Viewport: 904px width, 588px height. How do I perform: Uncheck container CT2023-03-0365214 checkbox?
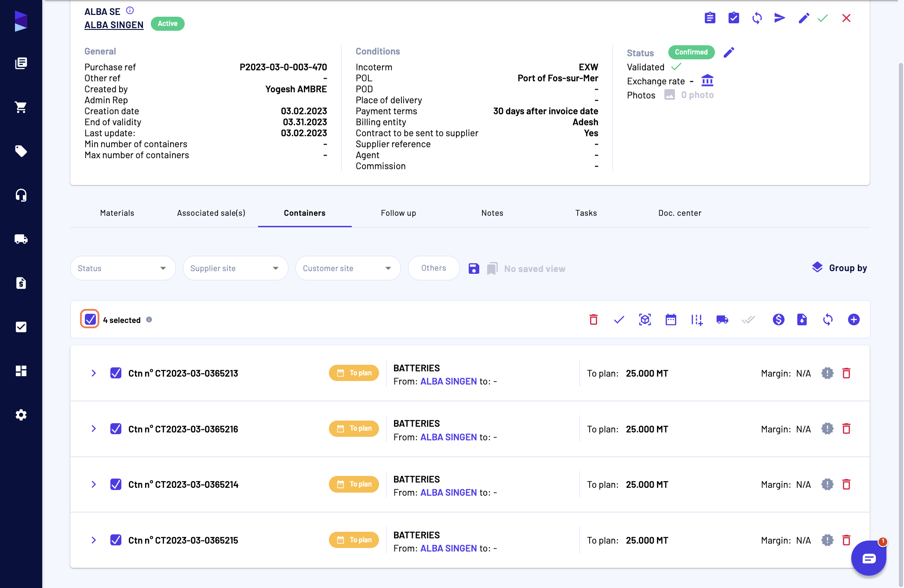(116, 484)
